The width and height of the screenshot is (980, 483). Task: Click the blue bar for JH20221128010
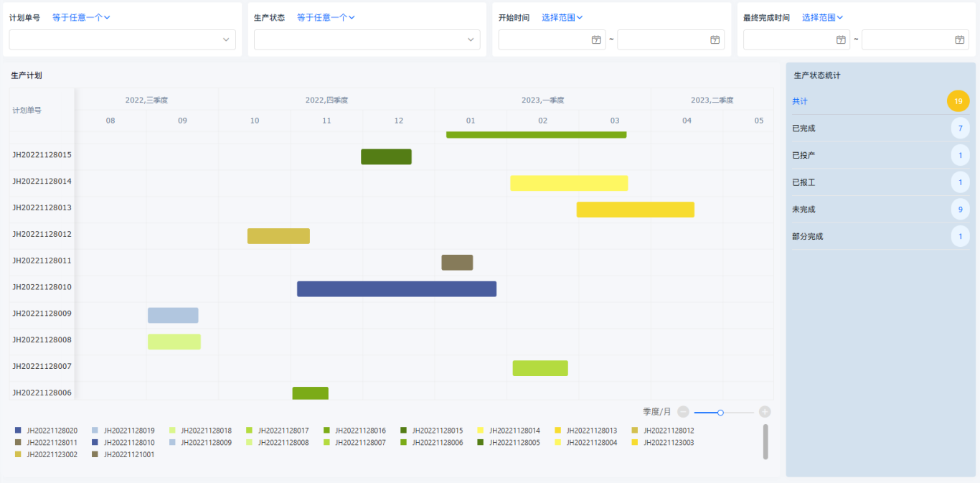tap(397, 289)
